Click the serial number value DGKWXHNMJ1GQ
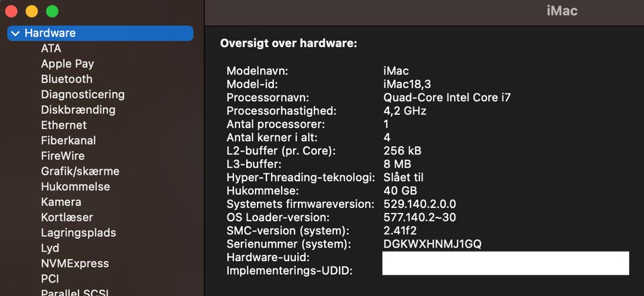Image resolution: width=644 pixels, height=296 pixels. pos(432,244)
